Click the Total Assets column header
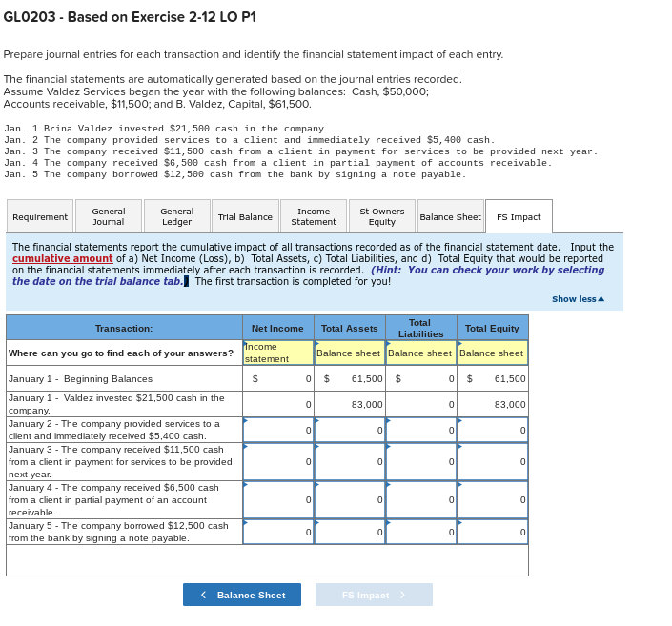The image size is (672, 626). [350, 328]
